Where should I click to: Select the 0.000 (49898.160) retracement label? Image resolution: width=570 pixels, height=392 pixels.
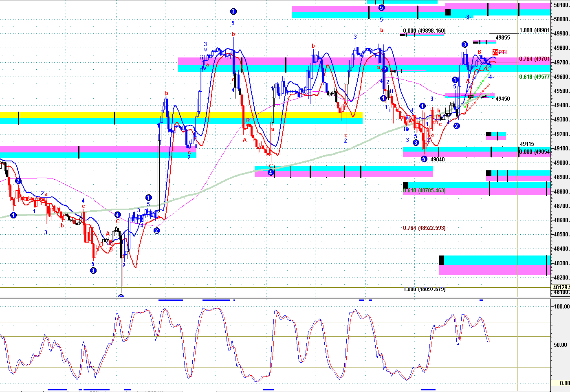coord(424,31)
